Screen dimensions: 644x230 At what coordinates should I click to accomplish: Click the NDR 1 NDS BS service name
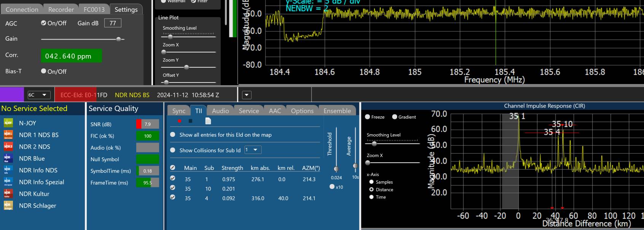[x=39, y=135]
